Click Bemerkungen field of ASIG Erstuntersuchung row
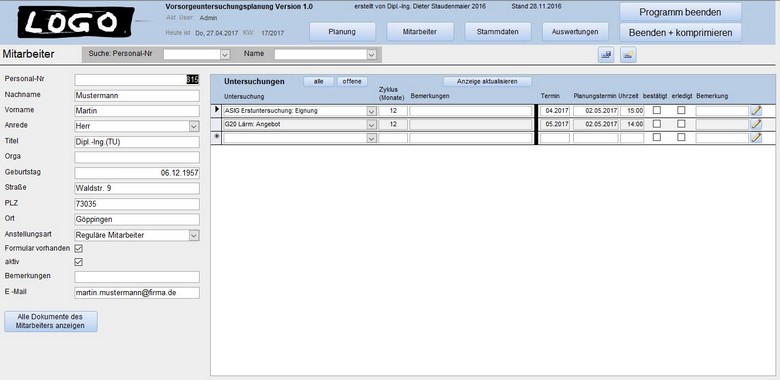 [471, 111]
